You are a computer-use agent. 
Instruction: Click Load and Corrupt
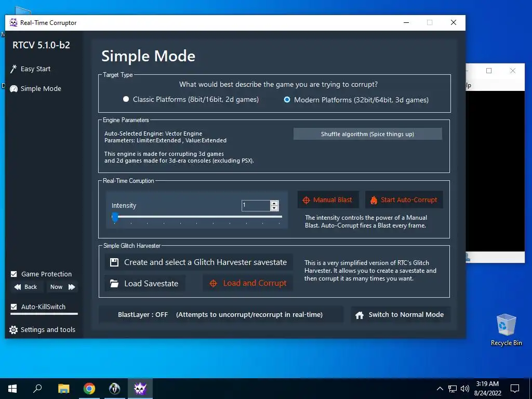(x=248, y=283)
